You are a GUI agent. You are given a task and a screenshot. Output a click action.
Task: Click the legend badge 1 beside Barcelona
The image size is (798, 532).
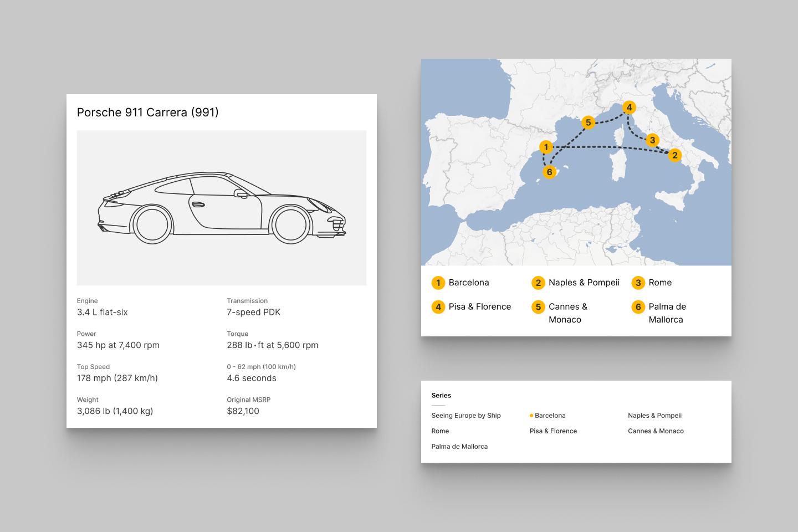[438, 283]
